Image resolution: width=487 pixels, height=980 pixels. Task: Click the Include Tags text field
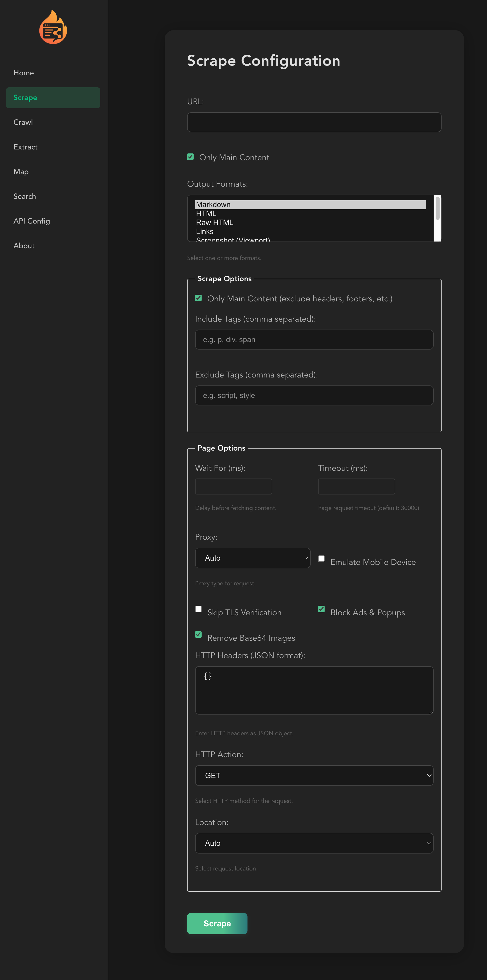coord(314,339)
